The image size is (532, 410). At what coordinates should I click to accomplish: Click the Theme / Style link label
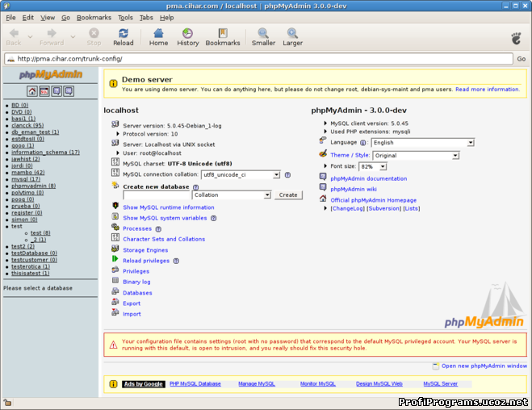pos(350,155)
